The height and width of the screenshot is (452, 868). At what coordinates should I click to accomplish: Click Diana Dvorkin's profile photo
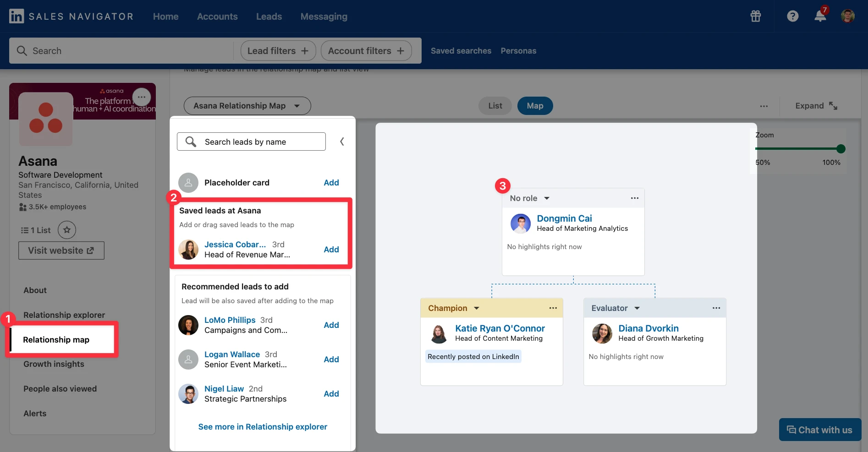tap(602, 333)
